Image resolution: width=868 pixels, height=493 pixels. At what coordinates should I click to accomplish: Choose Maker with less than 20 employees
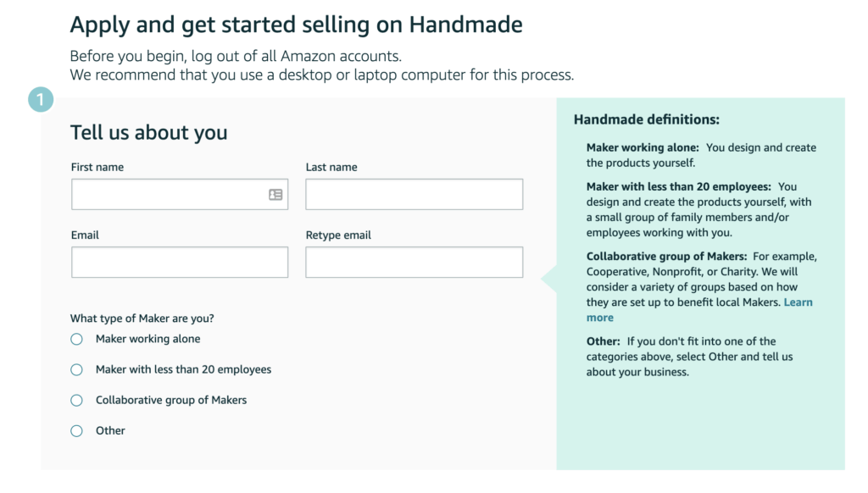(76, 369)
